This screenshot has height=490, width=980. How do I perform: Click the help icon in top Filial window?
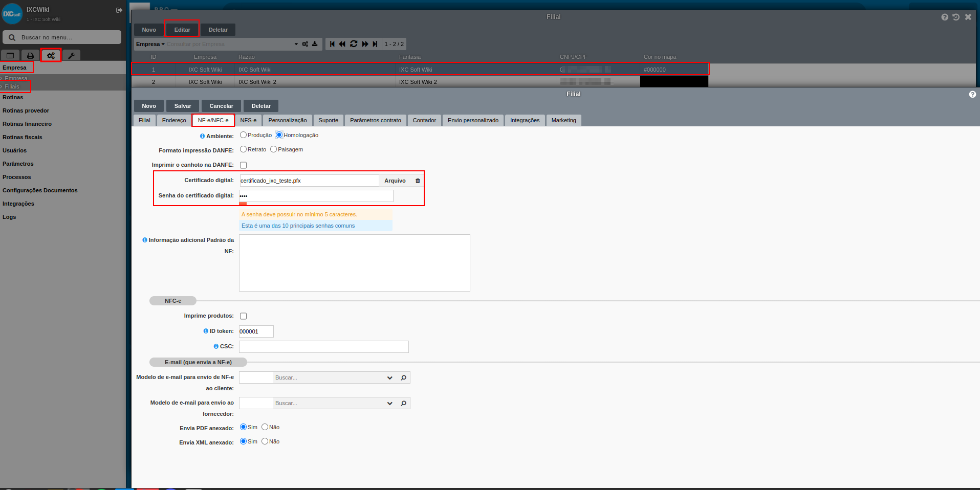[945, 17]
